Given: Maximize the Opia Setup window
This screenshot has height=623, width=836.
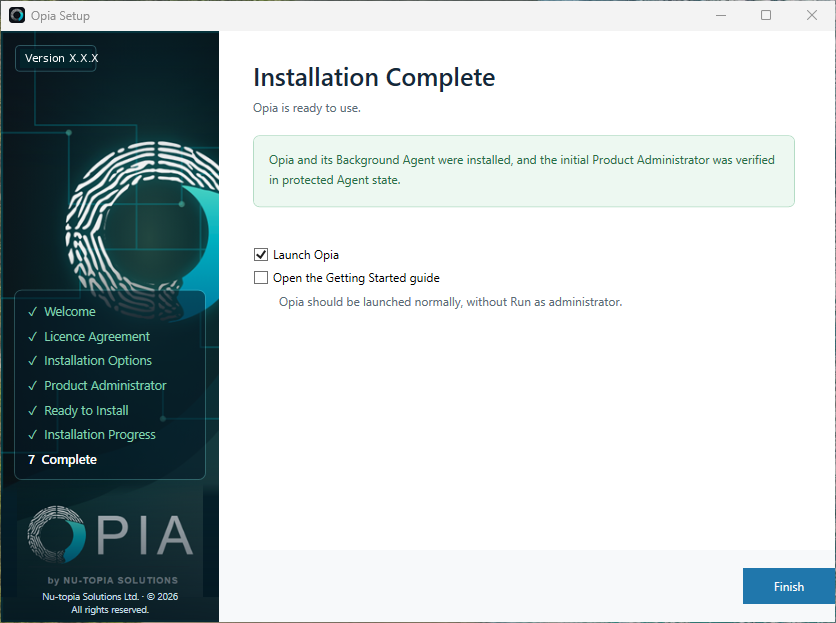Looking at the screenshot, I should pyautogui.click(x=766, y=15).
